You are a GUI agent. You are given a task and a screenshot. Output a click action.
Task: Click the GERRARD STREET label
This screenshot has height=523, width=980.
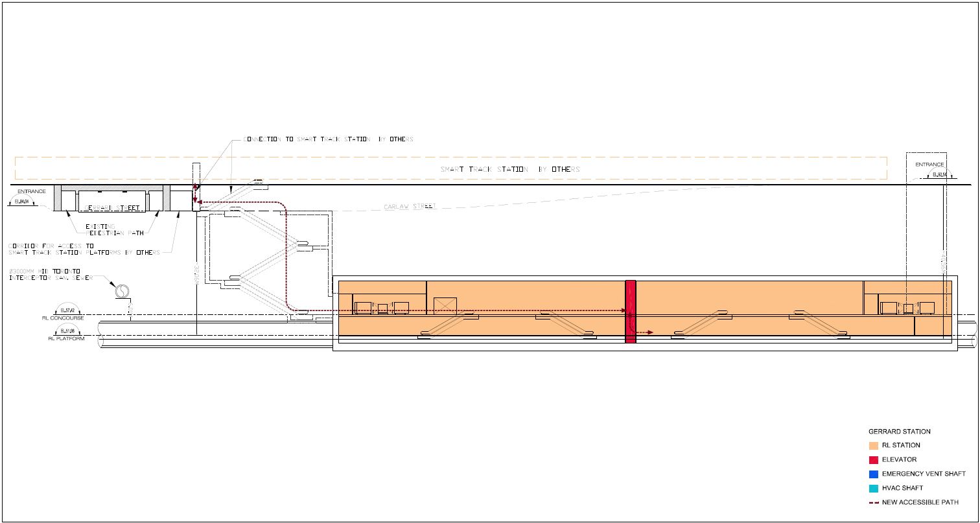[x=113, y=208]
